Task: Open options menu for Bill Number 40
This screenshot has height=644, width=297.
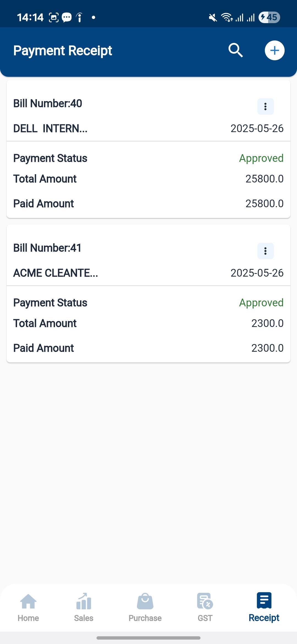Action: pyautogui.click(x=265, y=107)
